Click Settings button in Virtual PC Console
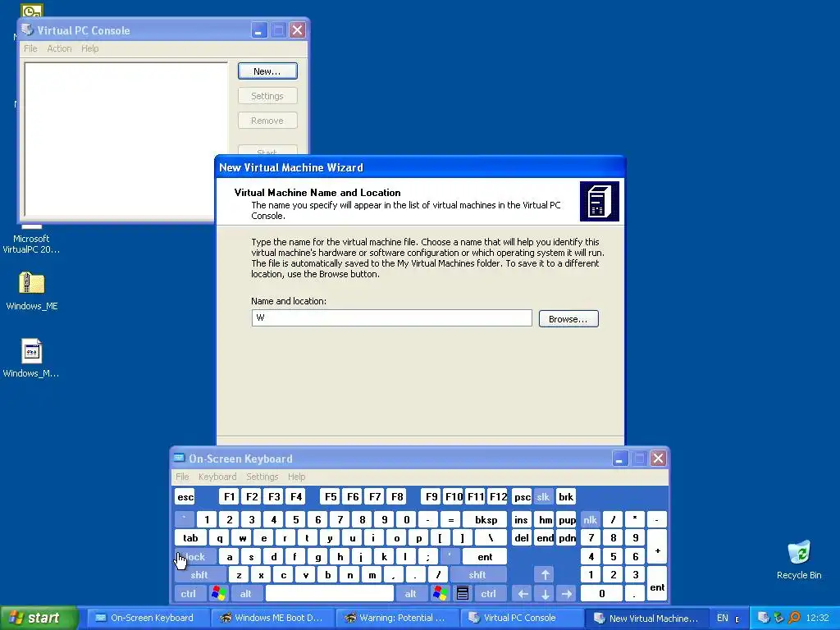 267,96
